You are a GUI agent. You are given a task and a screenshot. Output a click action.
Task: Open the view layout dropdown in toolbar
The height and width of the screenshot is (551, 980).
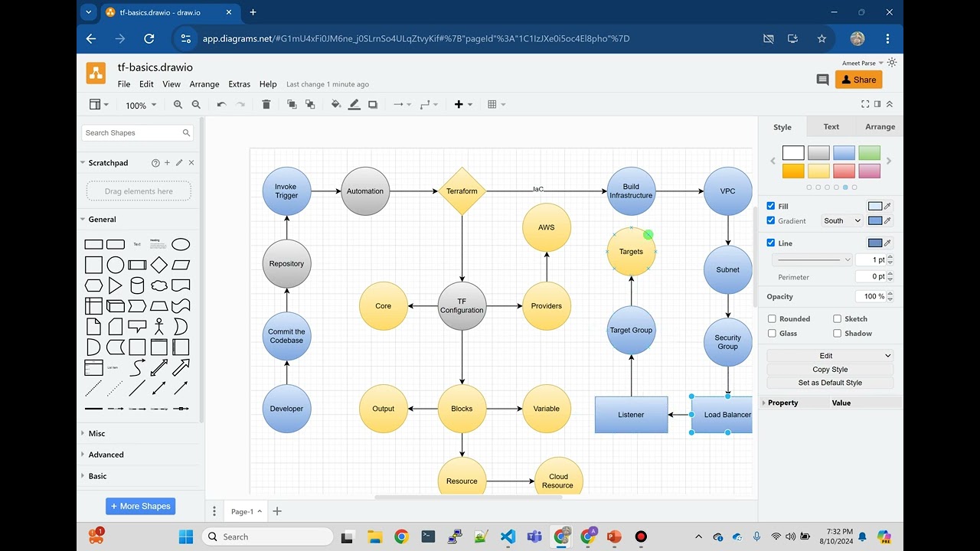99,105
